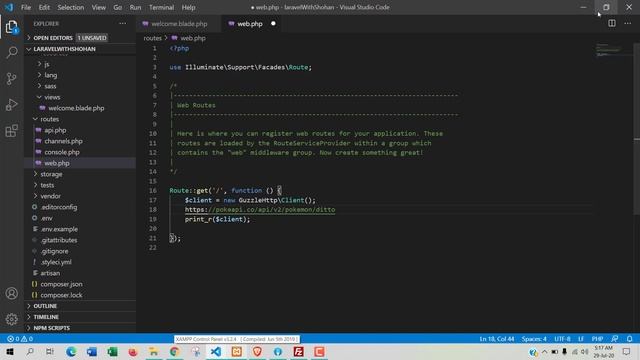640x360 pixels.
Task: Open FileZilla from taskbar
Action: click(x=298, y=351)
